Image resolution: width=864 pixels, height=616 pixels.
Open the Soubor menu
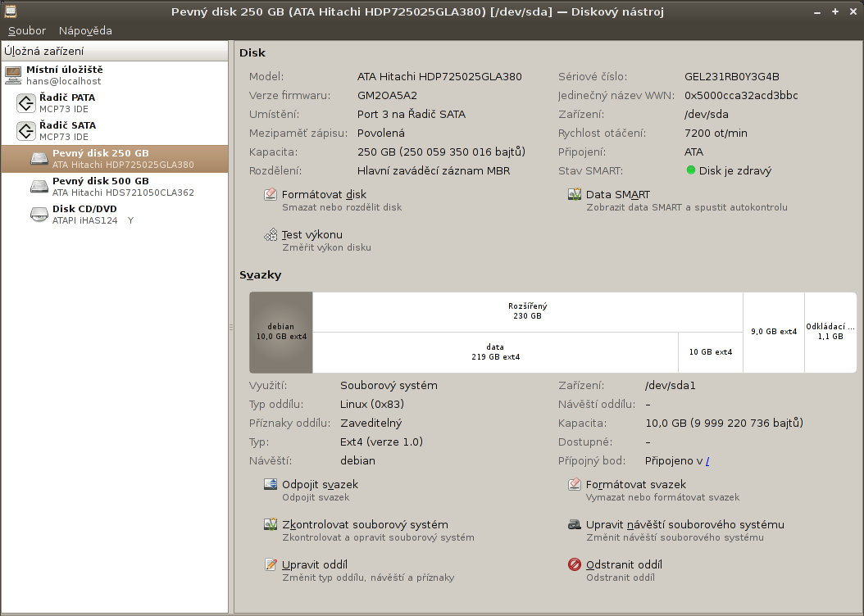point(27,30)
